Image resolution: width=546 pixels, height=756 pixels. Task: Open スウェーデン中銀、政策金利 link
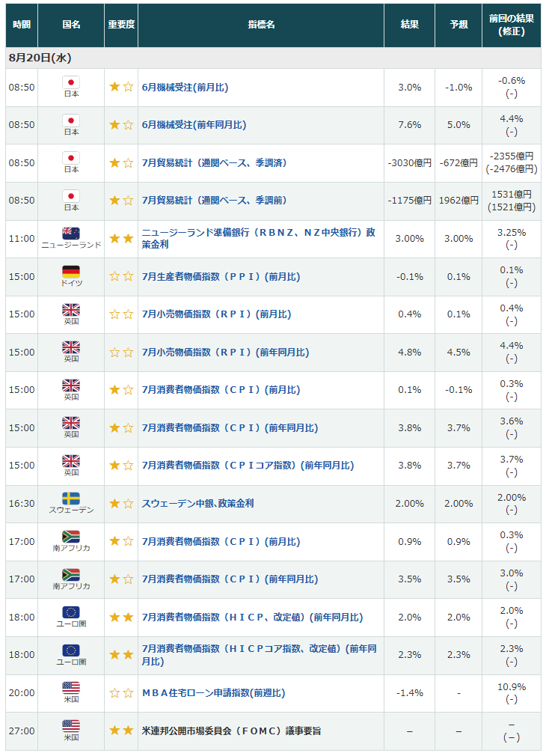tap(197, 503)
